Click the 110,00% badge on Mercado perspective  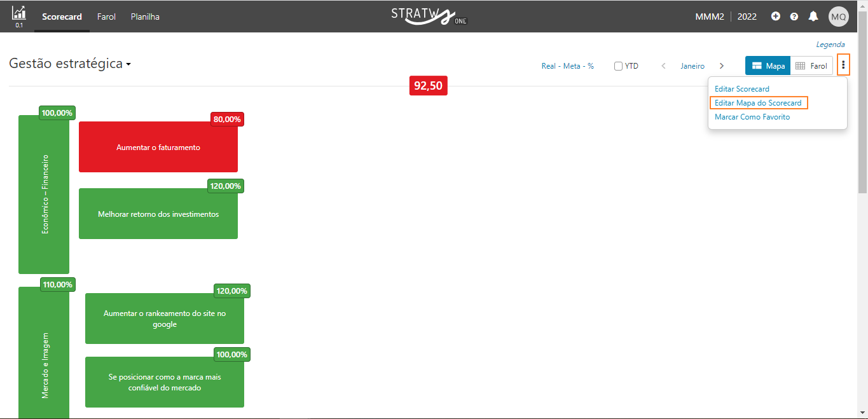pyautogui.click(x=57, y=284)
